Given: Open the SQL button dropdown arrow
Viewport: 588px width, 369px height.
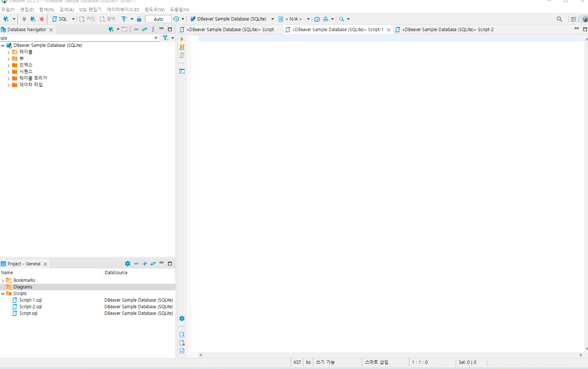Looking at the screenshot, I should click(x=73, y=19).
